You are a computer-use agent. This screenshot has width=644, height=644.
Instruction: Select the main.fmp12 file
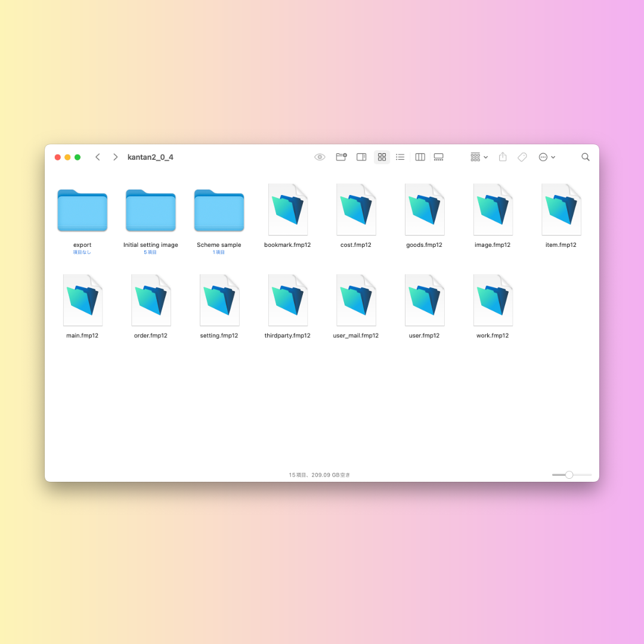(x=82, y=301)
